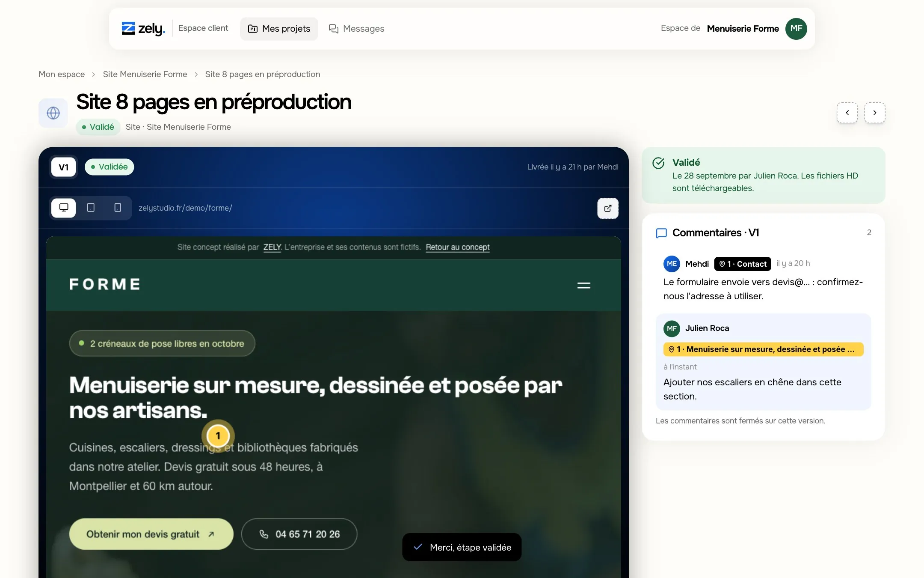Image resolution: width=924 pixels, height=578 pixels.
Task: Click the 1 · Contact pin tag
Action: (x=743, y=264)
